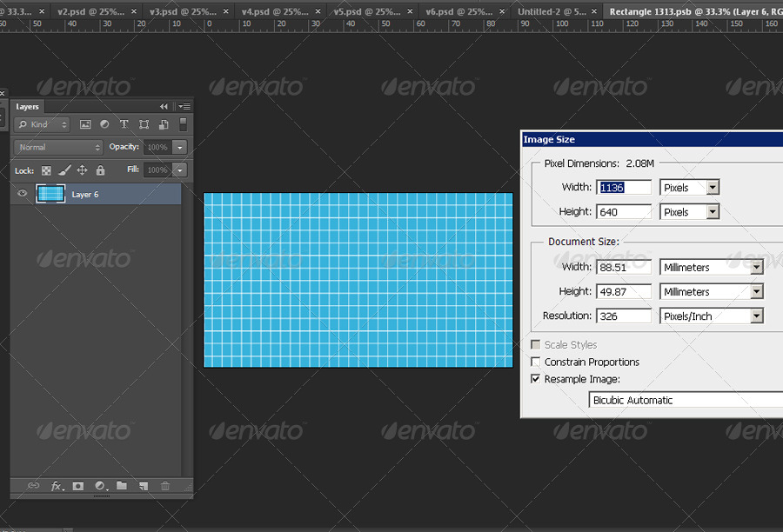Uncheck the Resample Image checkbox

[x=535, y=379]
